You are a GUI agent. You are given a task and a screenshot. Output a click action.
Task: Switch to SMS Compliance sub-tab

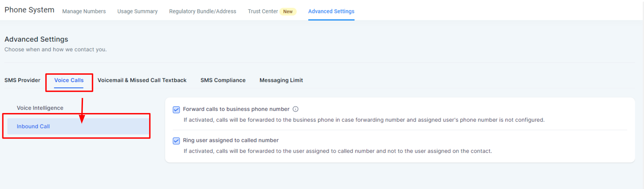click(x=223, y=80)
